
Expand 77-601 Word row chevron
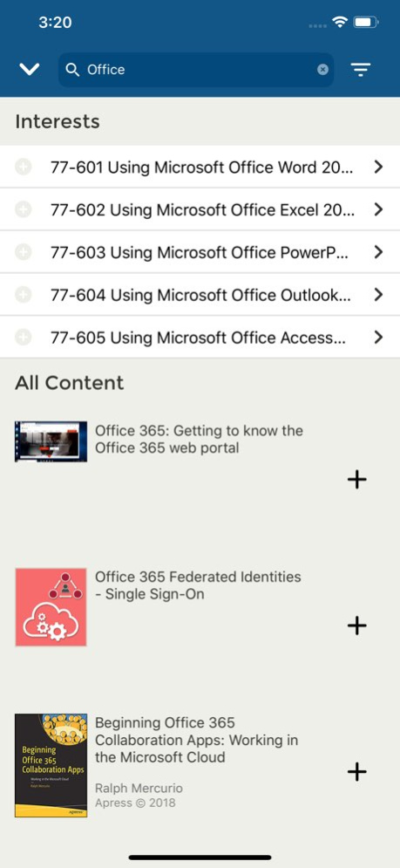[378, 167]
